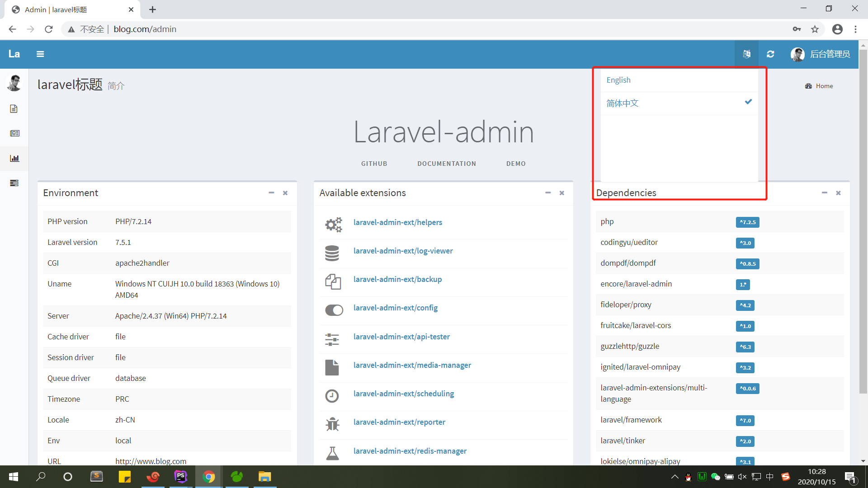
Task: Open Windows Start menu
Action: (14, 477)
